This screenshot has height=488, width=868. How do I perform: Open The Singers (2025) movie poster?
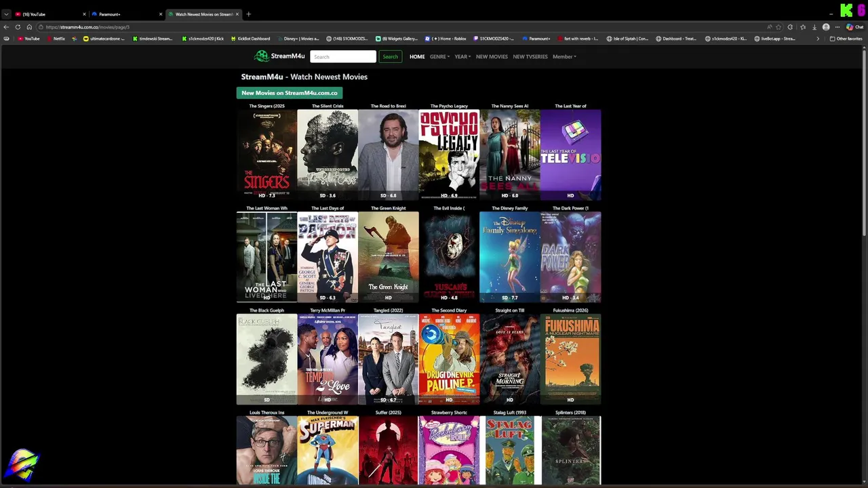pyautogui.click(x=267, y=155)
